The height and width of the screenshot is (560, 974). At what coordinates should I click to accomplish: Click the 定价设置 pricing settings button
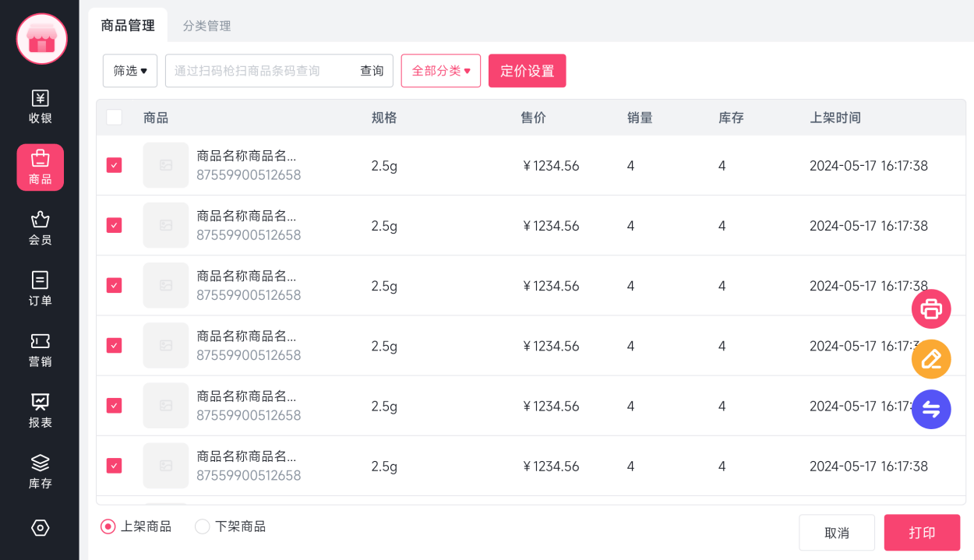click(x=527, y=70)
